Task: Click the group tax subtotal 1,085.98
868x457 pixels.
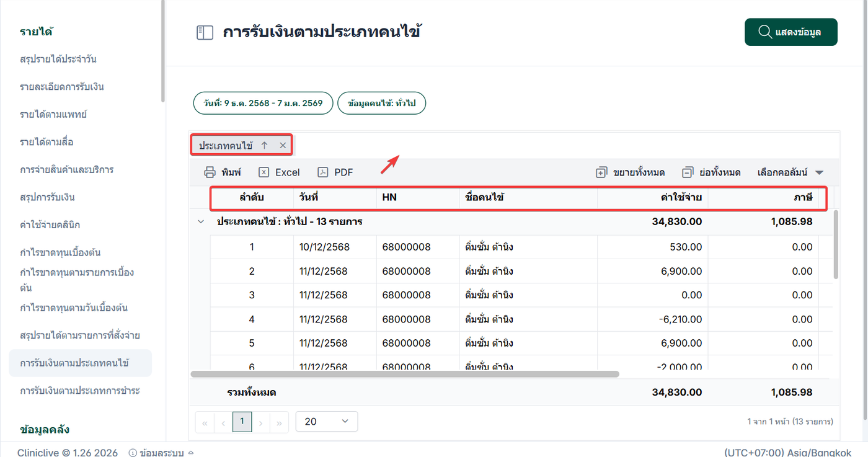Action: (x=792, y=221)
